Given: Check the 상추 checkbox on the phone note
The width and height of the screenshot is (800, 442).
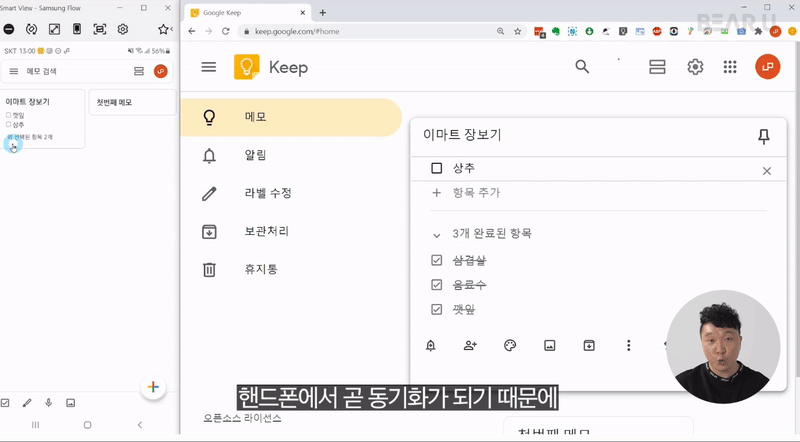Looking at the screenshot, I should [x=8, y=125].
